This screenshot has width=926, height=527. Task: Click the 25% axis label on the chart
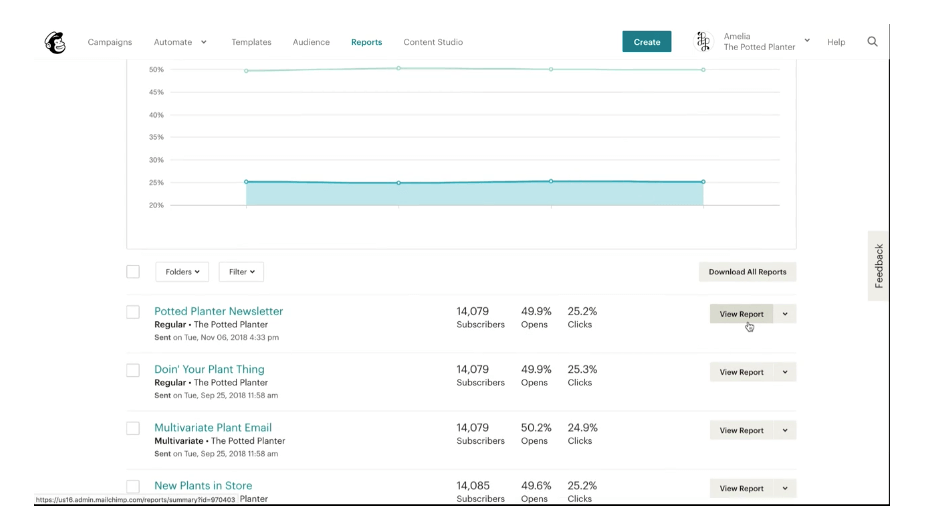pos(156,183)
